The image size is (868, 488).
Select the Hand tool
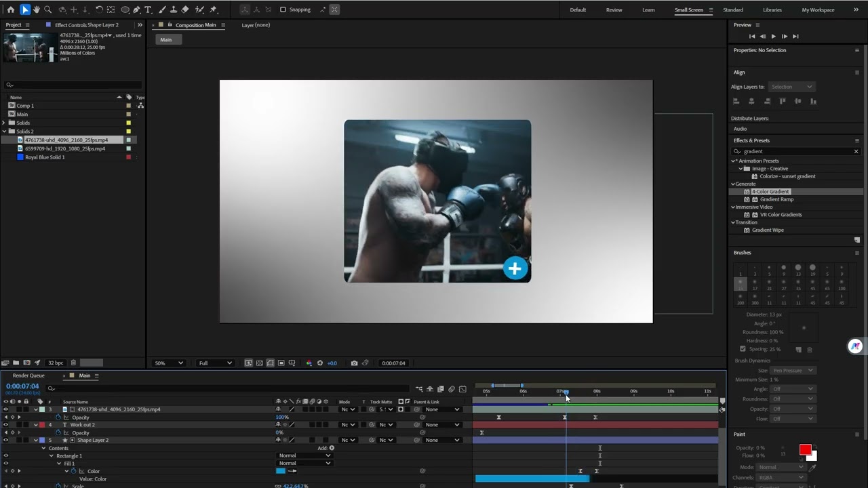click(37, 9)
